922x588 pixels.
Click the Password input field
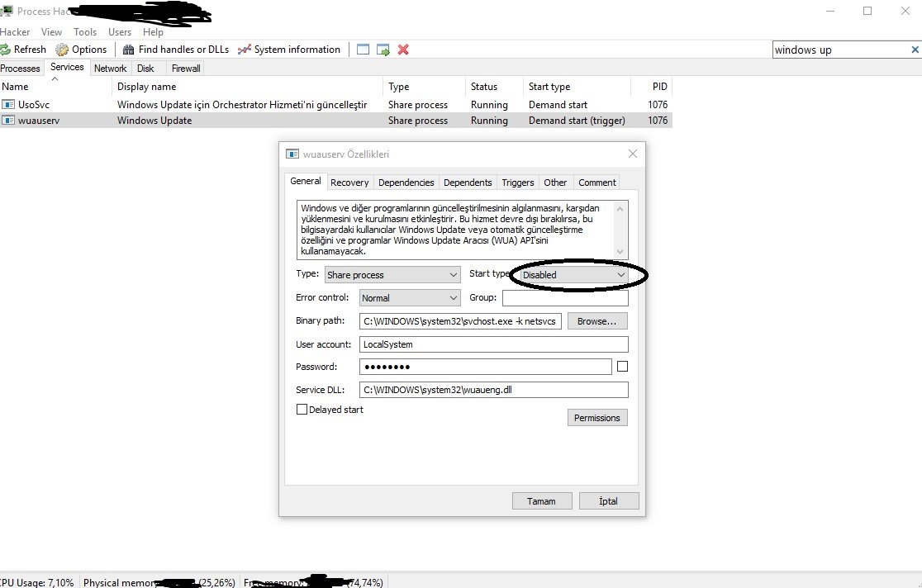point(486,367)
